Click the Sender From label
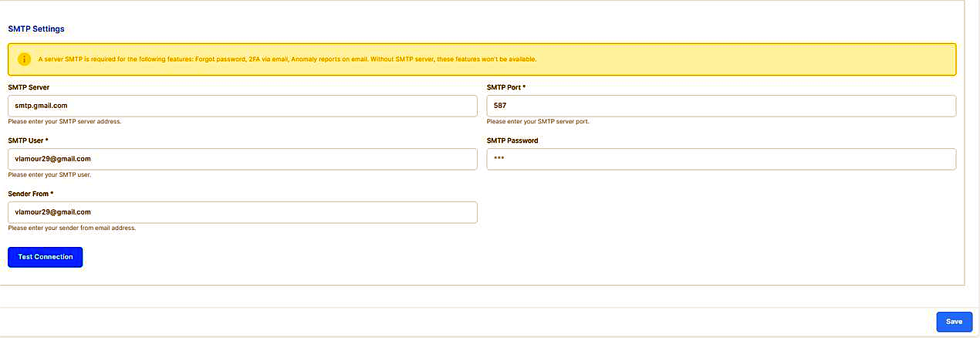The image size is (980, 338). 29,194
